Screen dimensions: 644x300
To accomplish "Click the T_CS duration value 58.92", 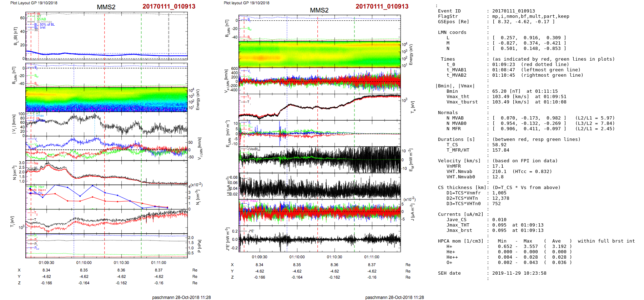I will tap(499, 145).
